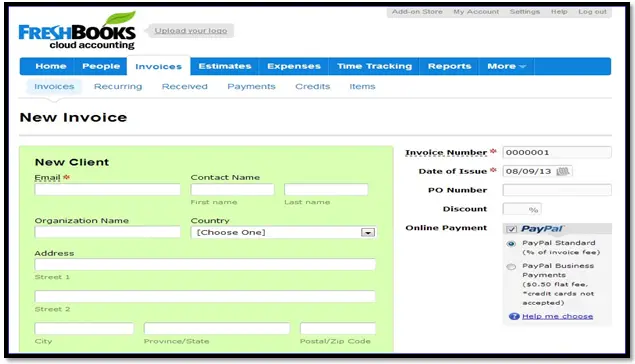Click into the City field
635x364 pixels.
(84, 328)
